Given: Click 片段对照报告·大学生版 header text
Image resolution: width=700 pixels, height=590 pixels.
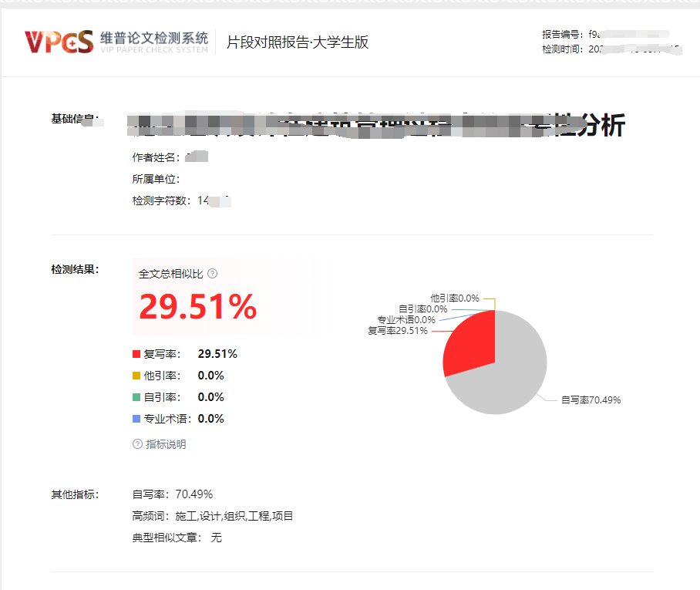Looking at the screenshot, I should (x=298, y=42).
